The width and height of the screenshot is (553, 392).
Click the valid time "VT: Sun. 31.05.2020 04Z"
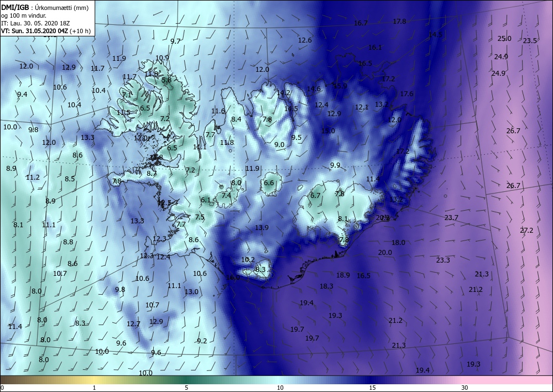pos(34,31)
